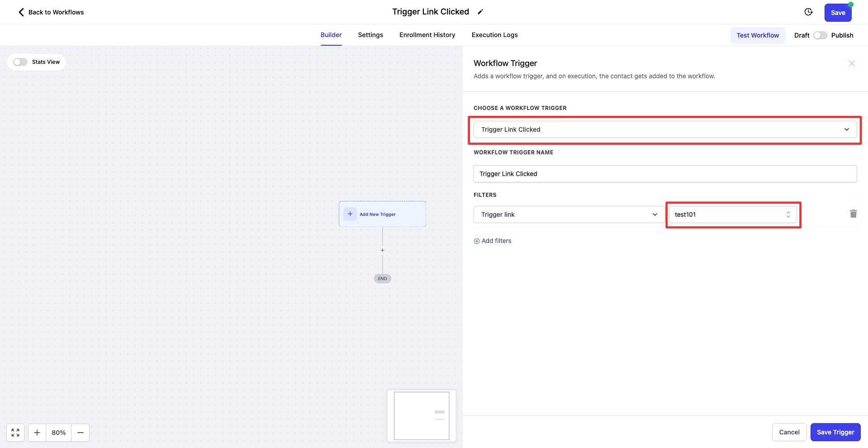Go back using the Back to Workflows arrow
The width and height of the screenshot is (868, 448).
click(x=21, y=12)
